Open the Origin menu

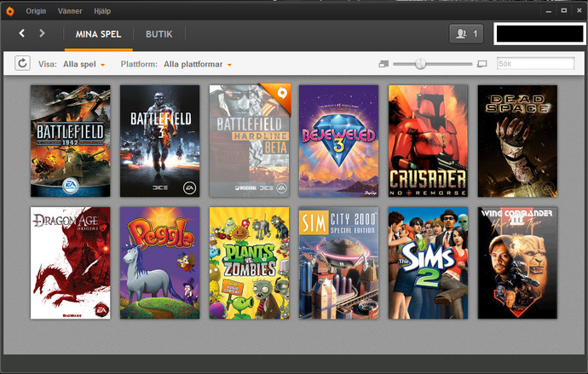(x=36, y=11)
